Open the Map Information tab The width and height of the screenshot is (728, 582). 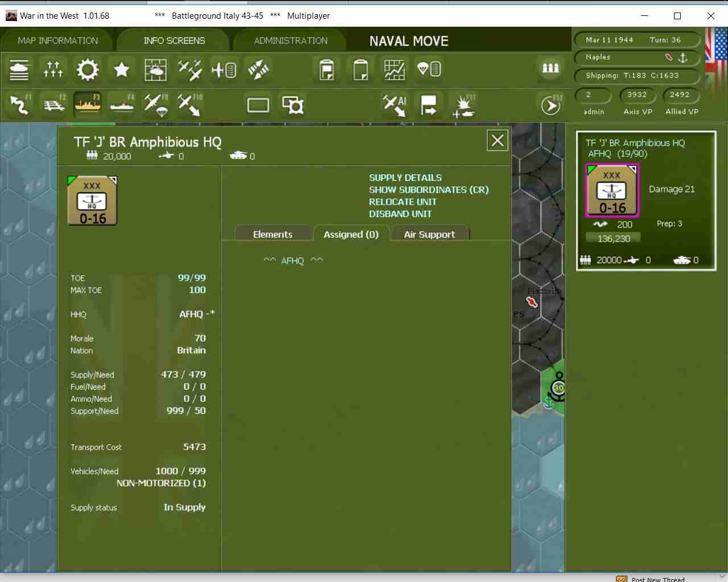pos(58,41)
